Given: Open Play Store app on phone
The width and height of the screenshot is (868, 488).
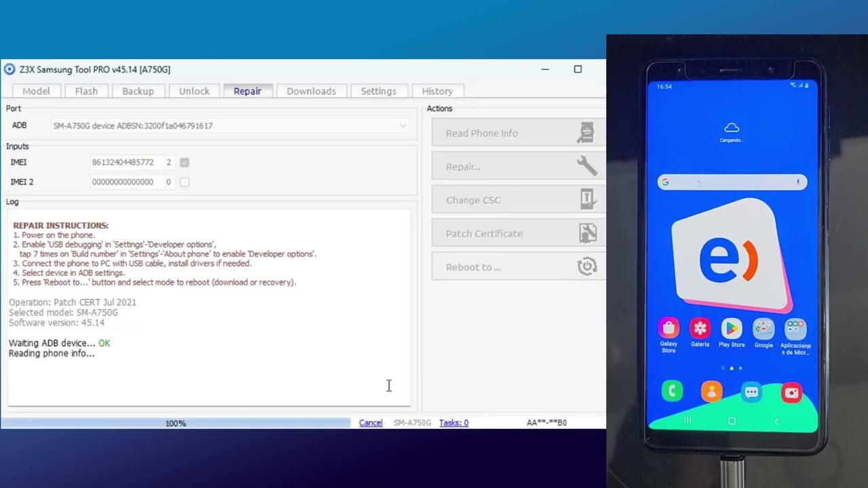Looking at the screenshot, I should point(732,329).
